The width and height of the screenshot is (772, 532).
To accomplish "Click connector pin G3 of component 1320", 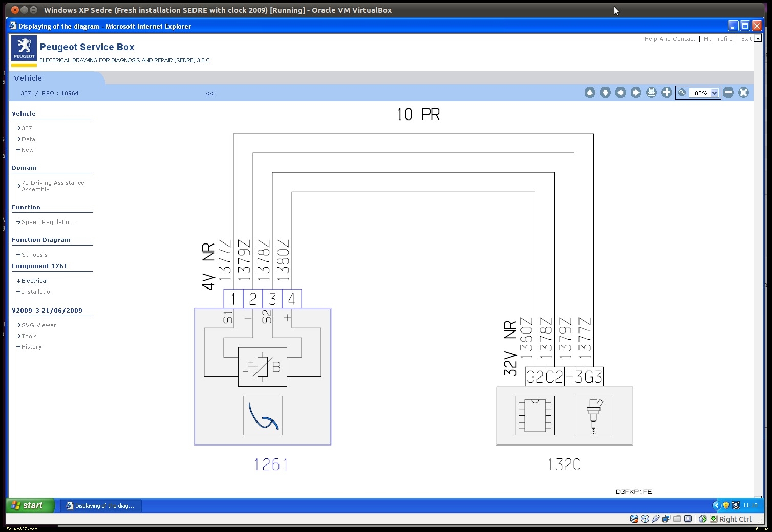I will point(593,377).
